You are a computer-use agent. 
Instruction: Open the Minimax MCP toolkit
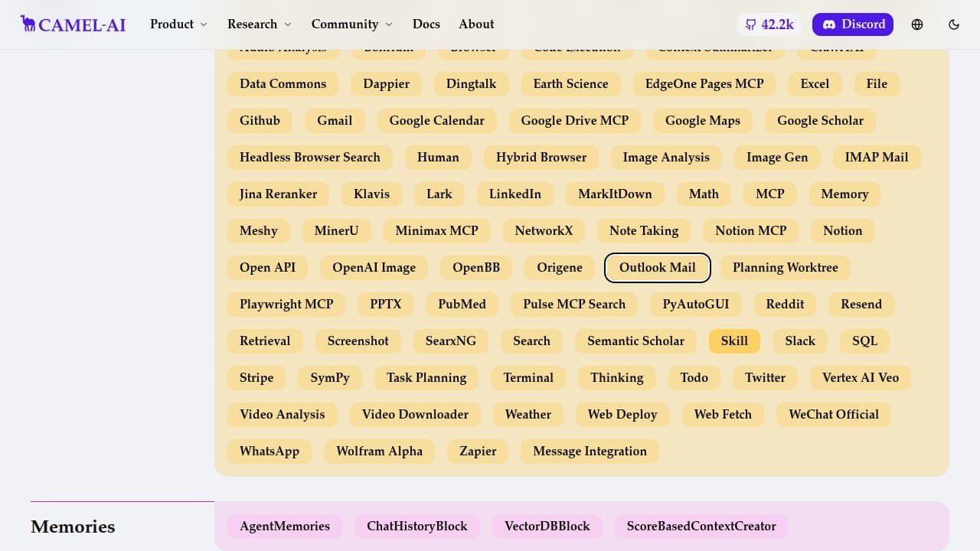coord(437,231)
